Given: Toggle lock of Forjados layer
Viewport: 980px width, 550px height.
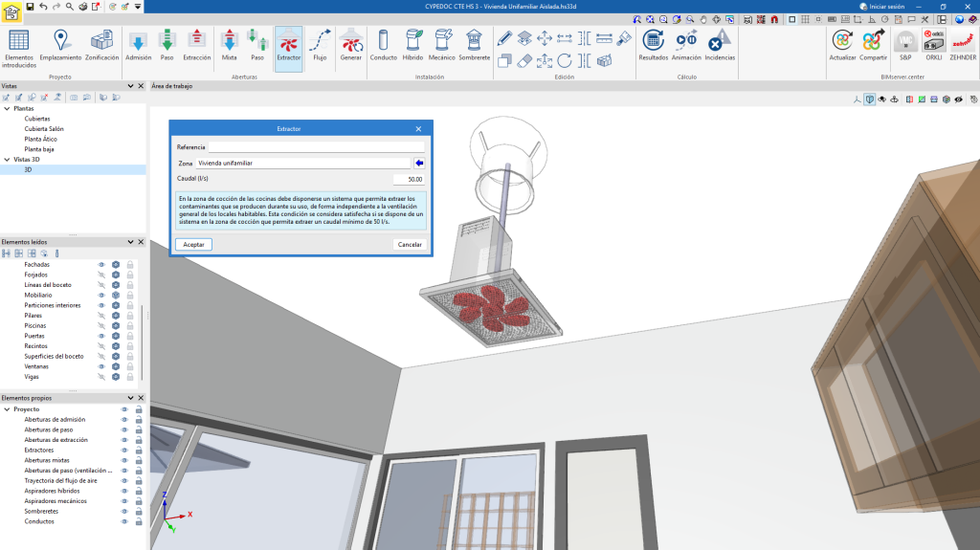Looking at the screenshot, I should point(130,275).
